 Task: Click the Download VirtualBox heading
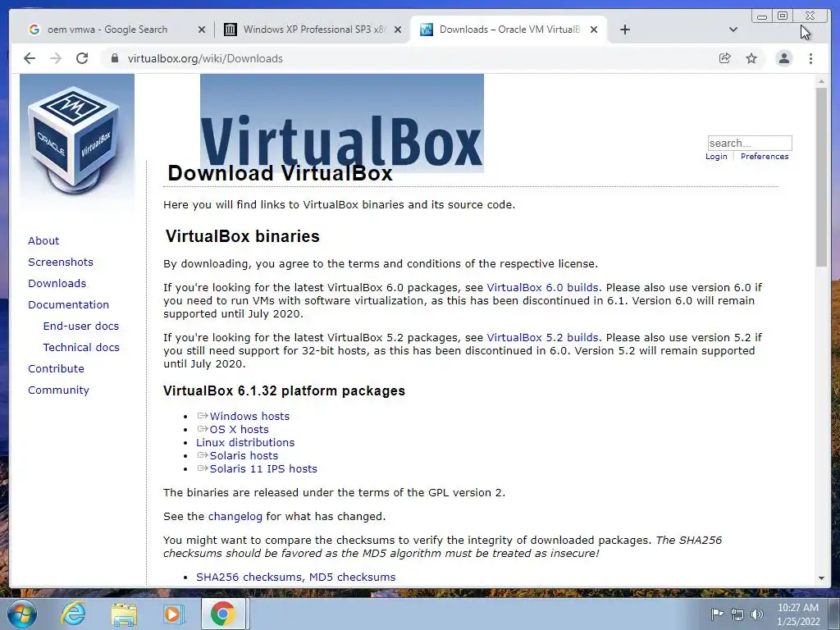(281, 174)
